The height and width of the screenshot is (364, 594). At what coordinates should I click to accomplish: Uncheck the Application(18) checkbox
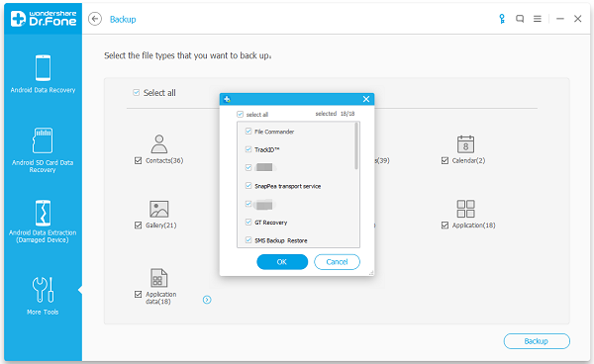coord(445,226)
